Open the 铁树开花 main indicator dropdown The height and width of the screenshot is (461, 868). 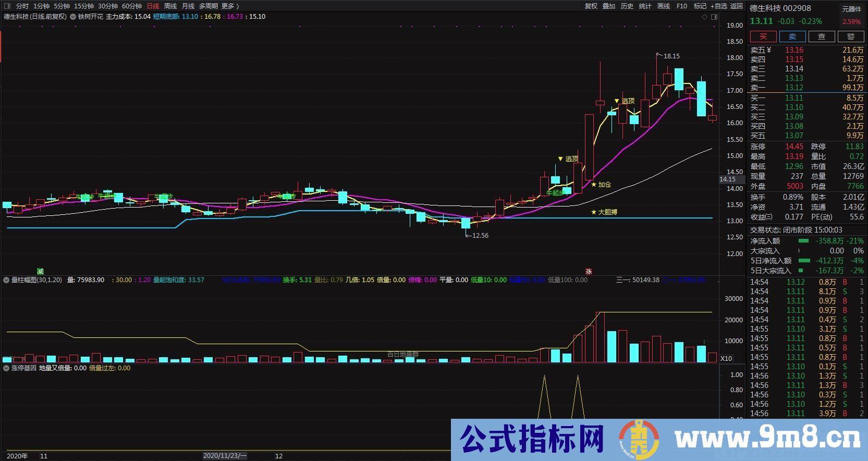click(x=74, y=17)
